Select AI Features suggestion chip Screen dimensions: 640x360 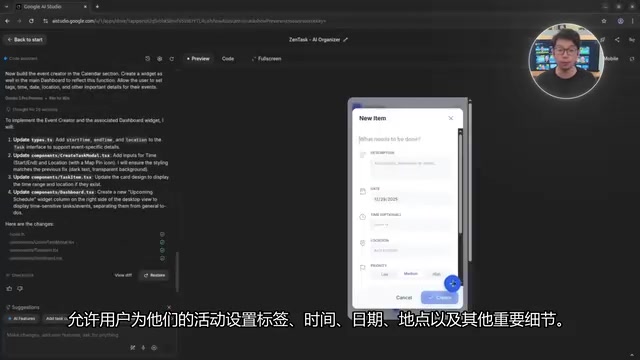tap(22, 318)
